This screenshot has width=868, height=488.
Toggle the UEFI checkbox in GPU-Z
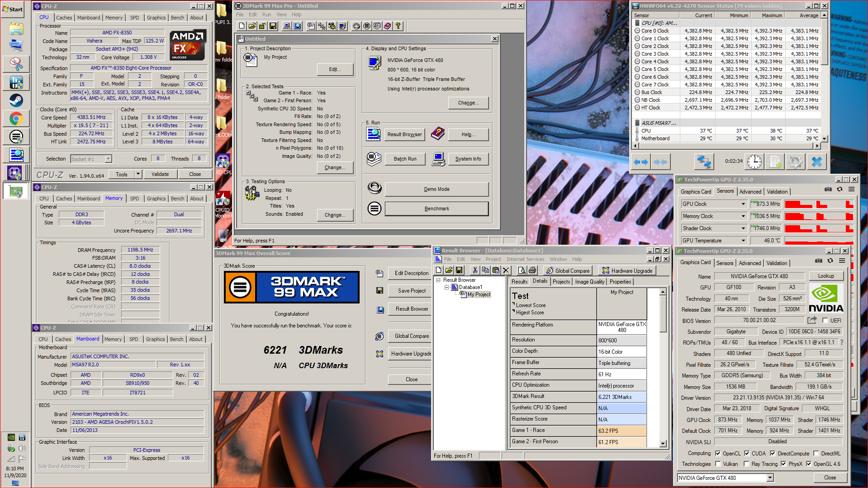coord(825,321)
